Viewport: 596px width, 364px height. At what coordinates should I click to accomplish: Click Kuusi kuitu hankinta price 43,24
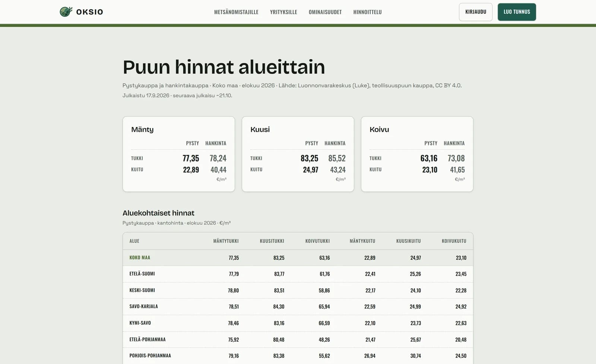click(338, 170)
